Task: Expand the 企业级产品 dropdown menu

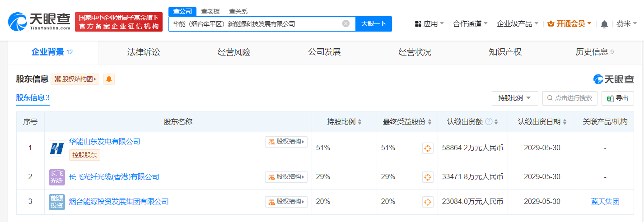Action: [x=517, y=23]
